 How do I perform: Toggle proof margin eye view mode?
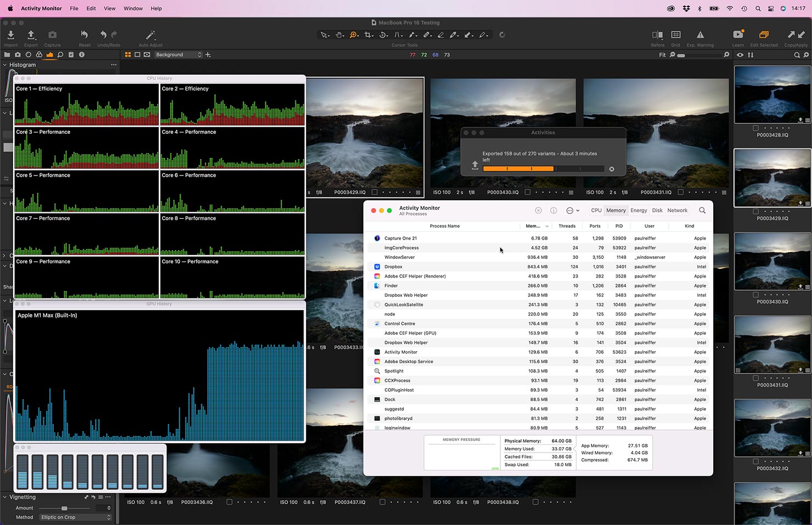(147, 55)
